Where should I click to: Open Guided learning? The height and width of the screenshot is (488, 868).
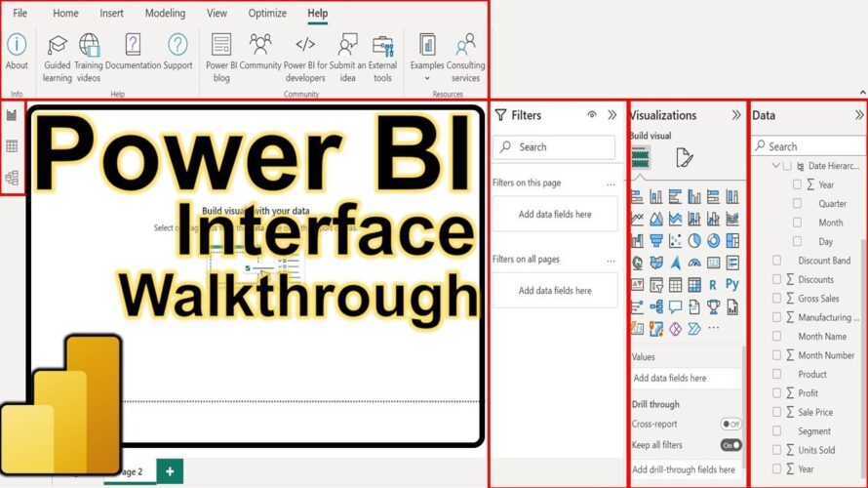point(57,59)
